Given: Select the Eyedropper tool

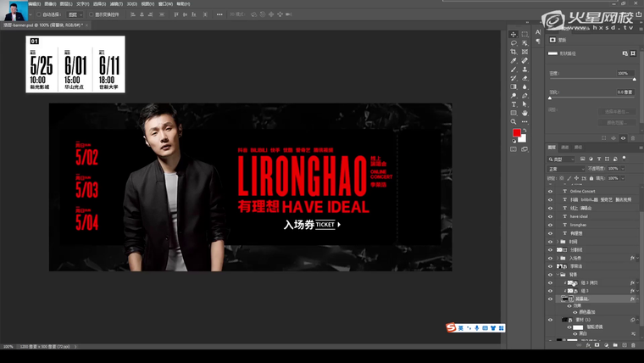Looking at the screenshot, I should 514,61.
